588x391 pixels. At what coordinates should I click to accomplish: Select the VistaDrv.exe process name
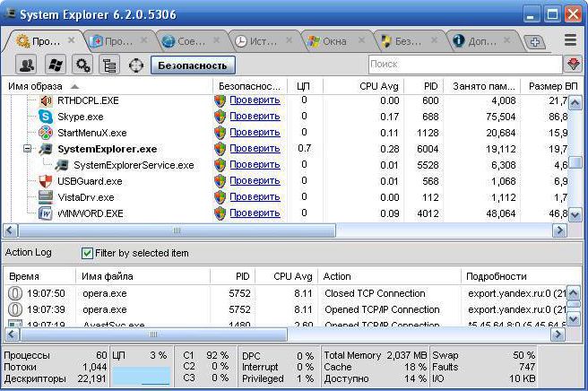pos(86,197)
